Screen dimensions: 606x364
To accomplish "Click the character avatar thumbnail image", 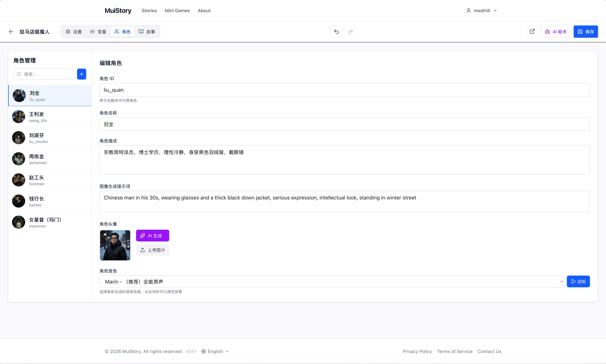I will pos(115,245).
